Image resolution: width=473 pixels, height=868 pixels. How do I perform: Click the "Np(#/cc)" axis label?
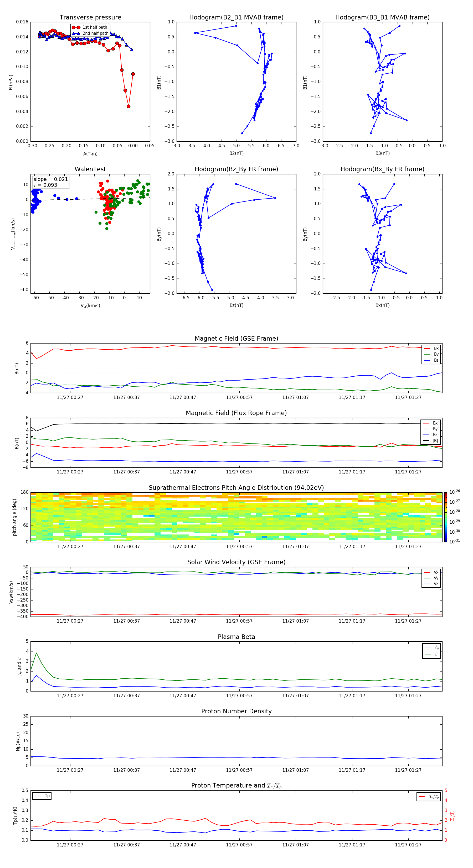[x=18, y=741]
